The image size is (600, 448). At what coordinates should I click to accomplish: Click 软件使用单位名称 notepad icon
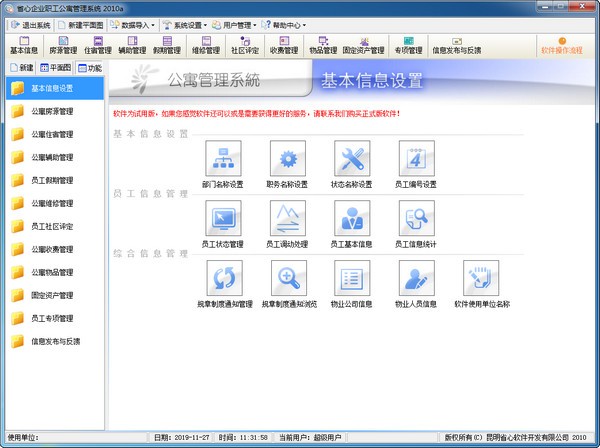tap(481, 277)
